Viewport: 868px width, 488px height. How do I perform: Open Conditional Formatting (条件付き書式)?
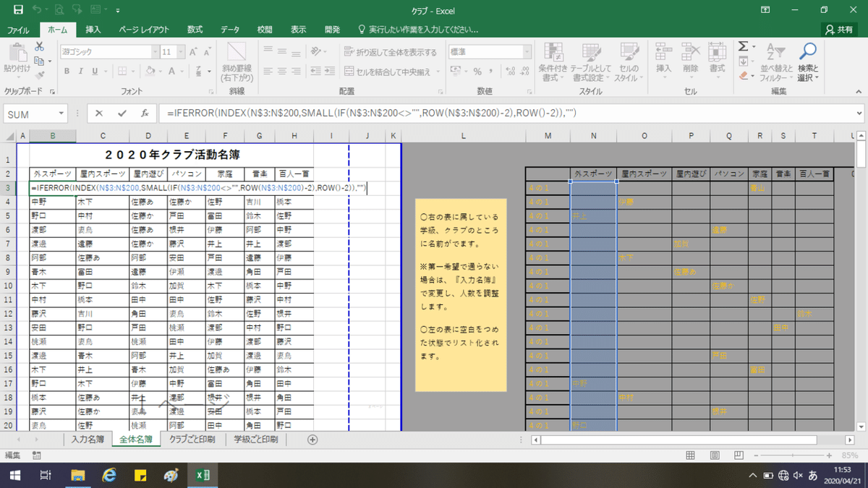coord(553,61)
